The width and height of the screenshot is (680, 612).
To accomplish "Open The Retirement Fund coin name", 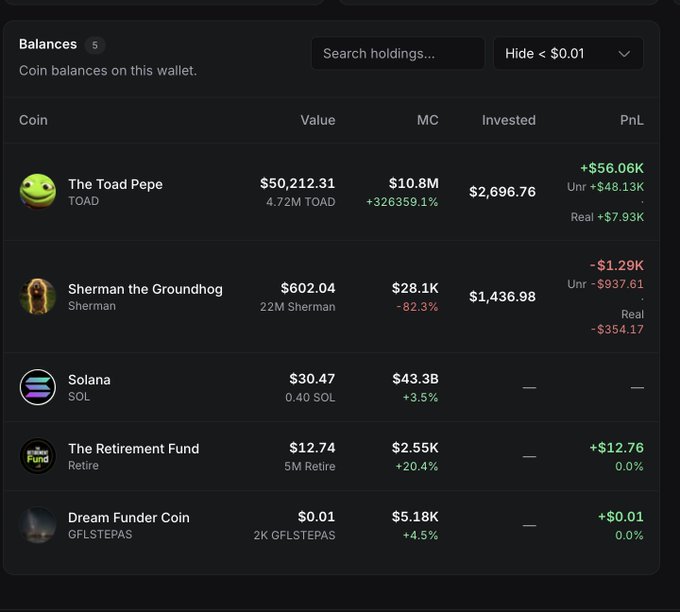I will pos(134,448).
